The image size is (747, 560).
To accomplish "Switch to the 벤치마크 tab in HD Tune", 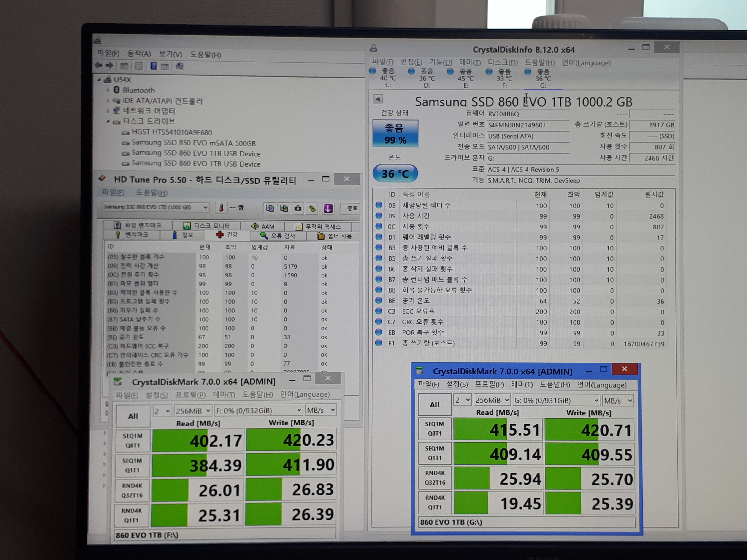I will click(132, 235).
